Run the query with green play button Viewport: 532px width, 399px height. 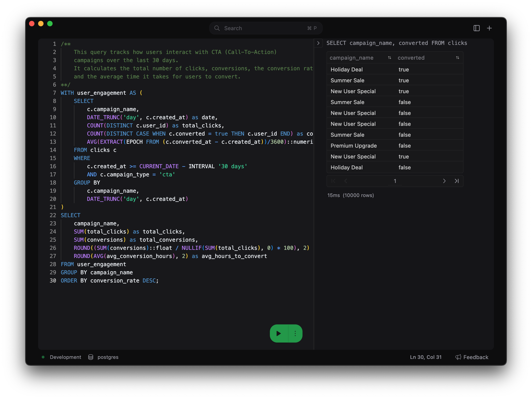[279, 333]
